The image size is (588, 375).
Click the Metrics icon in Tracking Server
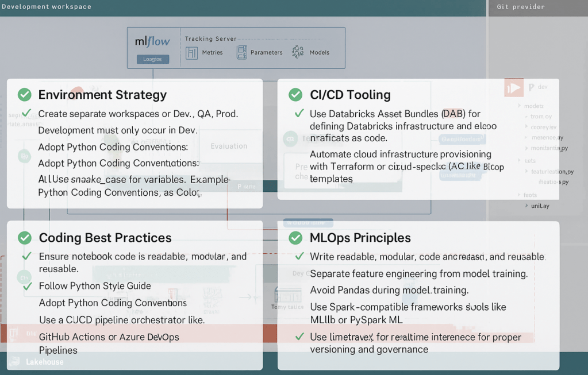coord(192,53)
